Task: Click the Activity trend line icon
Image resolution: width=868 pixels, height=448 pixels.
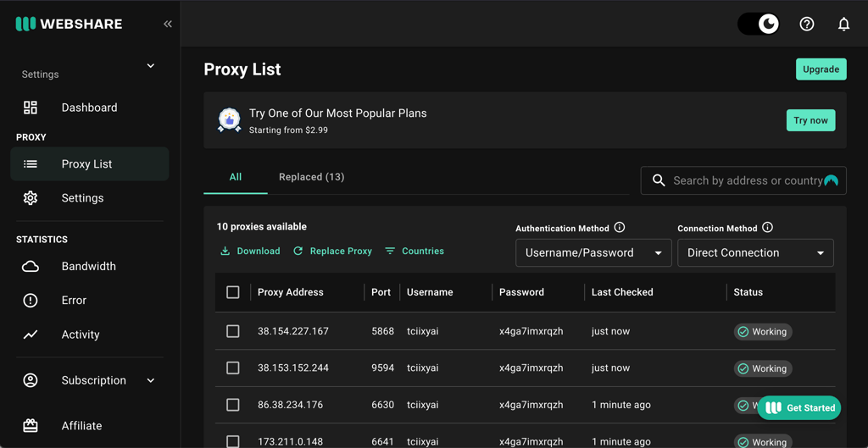Action: pos(31,335)
